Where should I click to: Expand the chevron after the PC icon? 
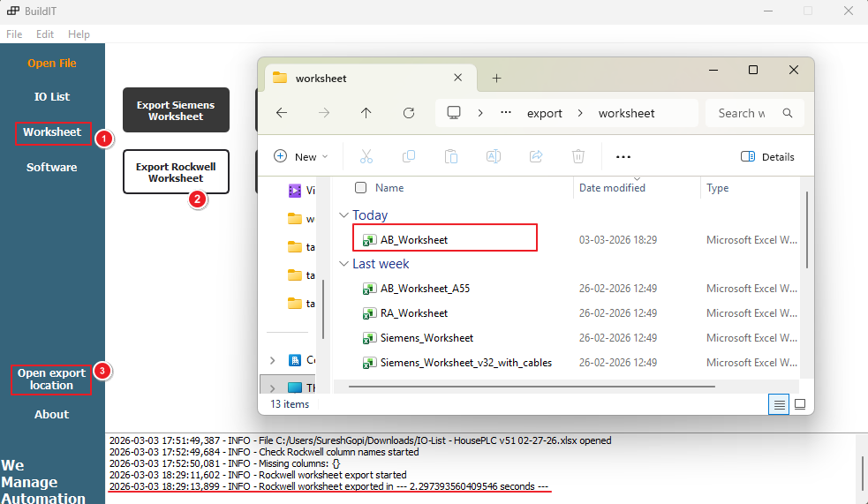480,113
